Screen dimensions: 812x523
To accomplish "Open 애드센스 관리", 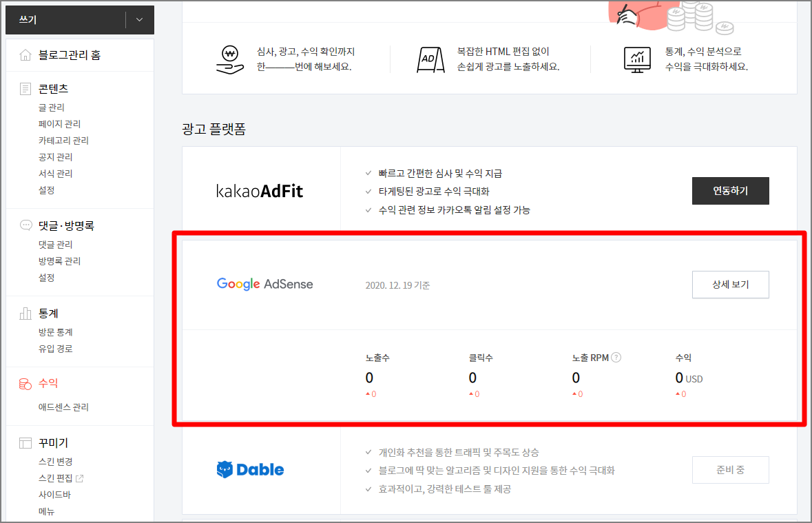I will coord(63,407).
